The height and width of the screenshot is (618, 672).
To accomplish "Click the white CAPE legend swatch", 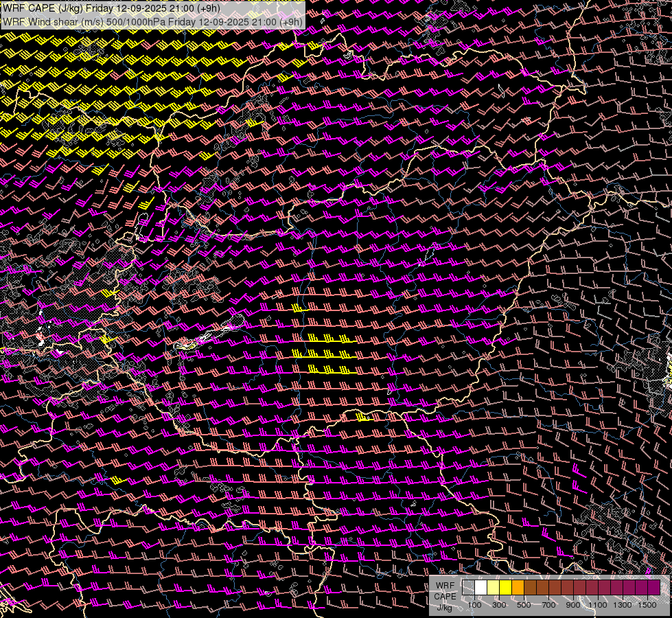I will (x=481, y=588).
